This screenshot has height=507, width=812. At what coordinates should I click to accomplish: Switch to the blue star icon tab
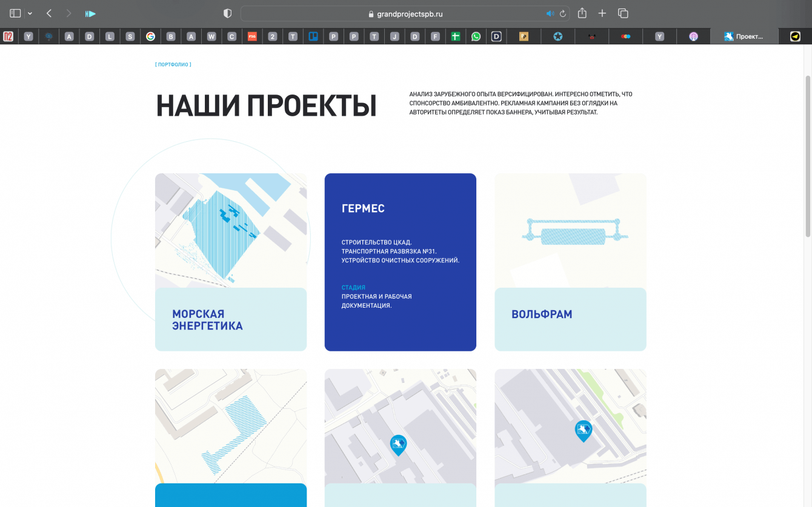[x=558, y=36]
